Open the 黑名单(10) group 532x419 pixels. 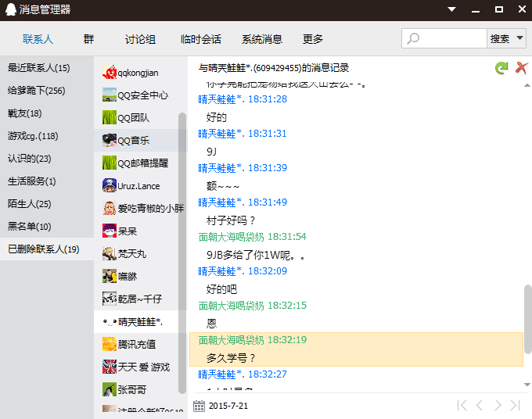(30, 227)
